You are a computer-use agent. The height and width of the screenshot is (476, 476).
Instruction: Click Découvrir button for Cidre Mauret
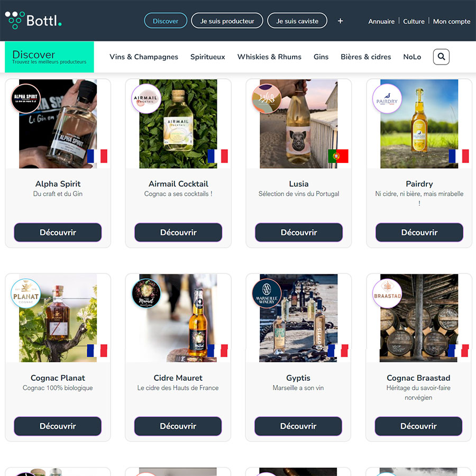pyautogui.click(x=178, y=426)
